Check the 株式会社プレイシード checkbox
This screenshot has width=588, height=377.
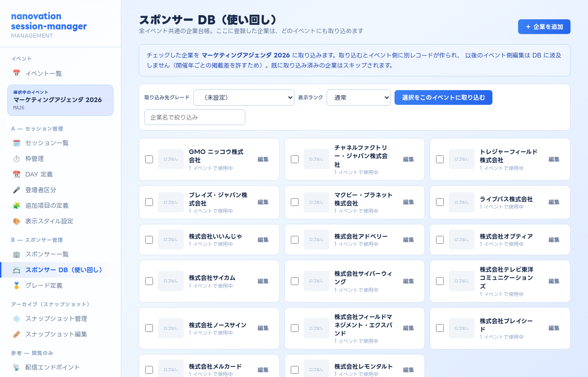tap(440, 328)
